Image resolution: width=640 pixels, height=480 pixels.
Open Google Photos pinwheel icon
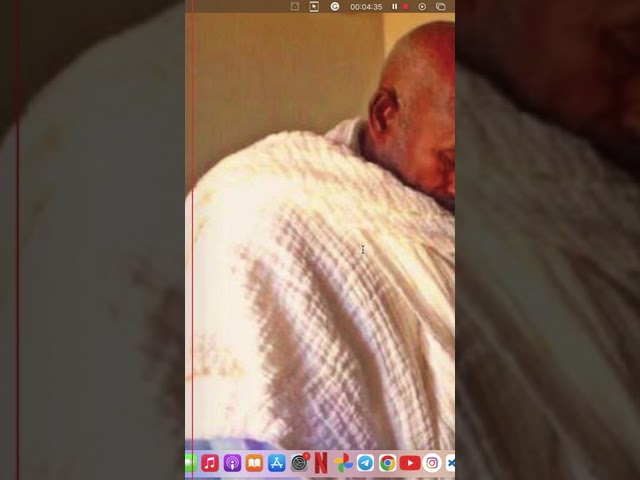tap(343, 463)
